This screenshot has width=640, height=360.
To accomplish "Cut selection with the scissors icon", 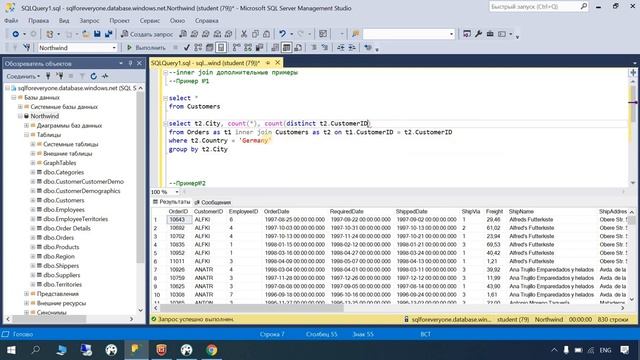I will [244, 34].
